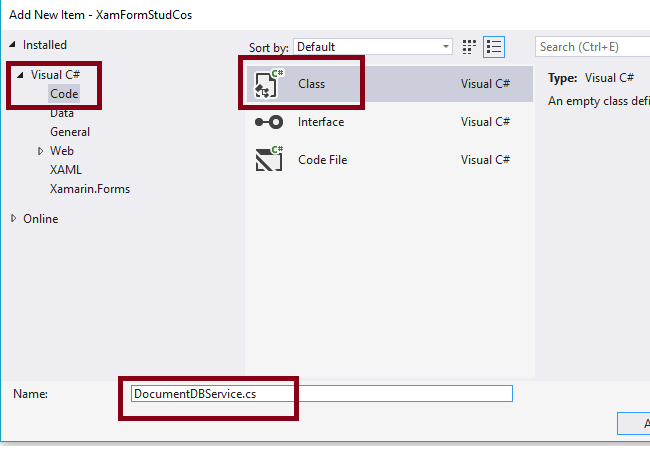Click Visual C# in Code File row
The image size is (650, 450).
pos(485,160)
